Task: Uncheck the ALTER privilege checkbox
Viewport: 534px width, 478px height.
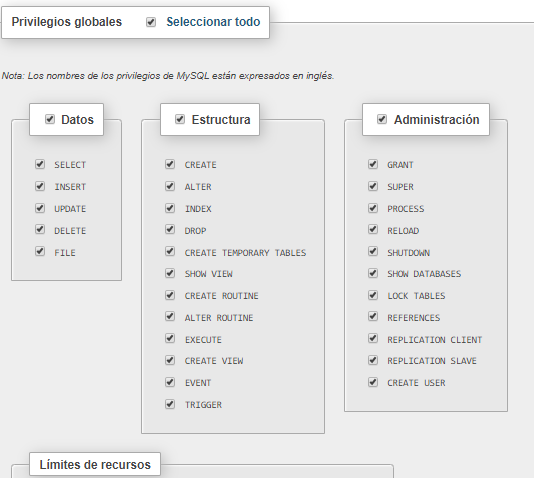Action: (170, 186)
